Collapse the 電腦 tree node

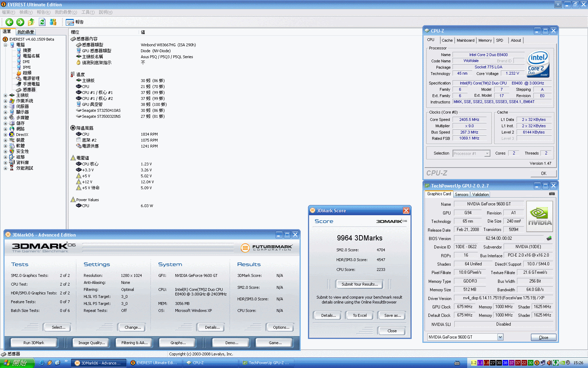coord(5,45)
